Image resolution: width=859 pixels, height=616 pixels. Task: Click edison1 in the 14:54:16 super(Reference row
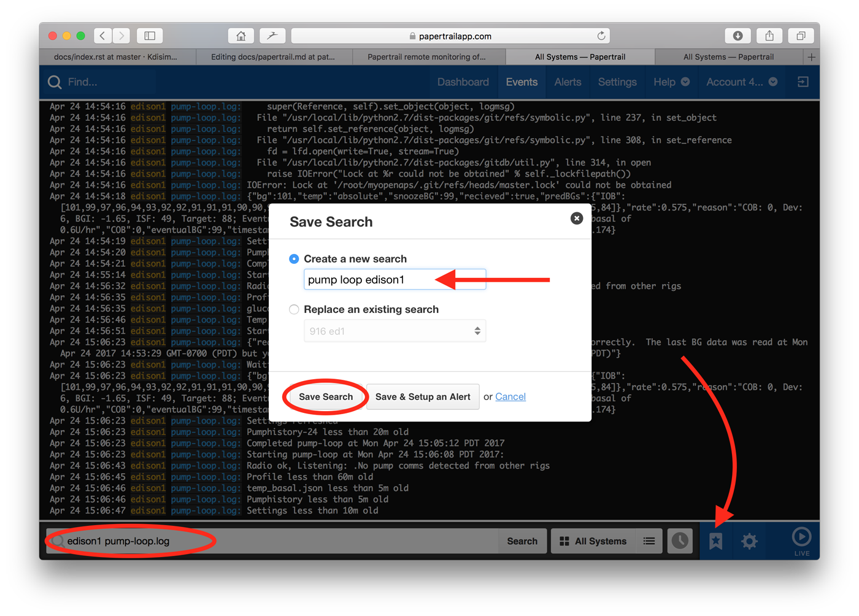(148, 107)
